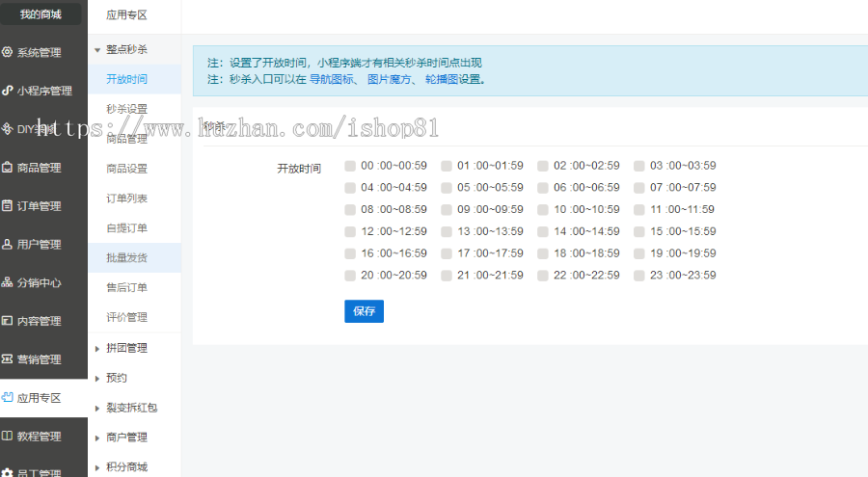
Task: Tick the 23:00~23:59 checkbox
Action: tap(639, 276)
